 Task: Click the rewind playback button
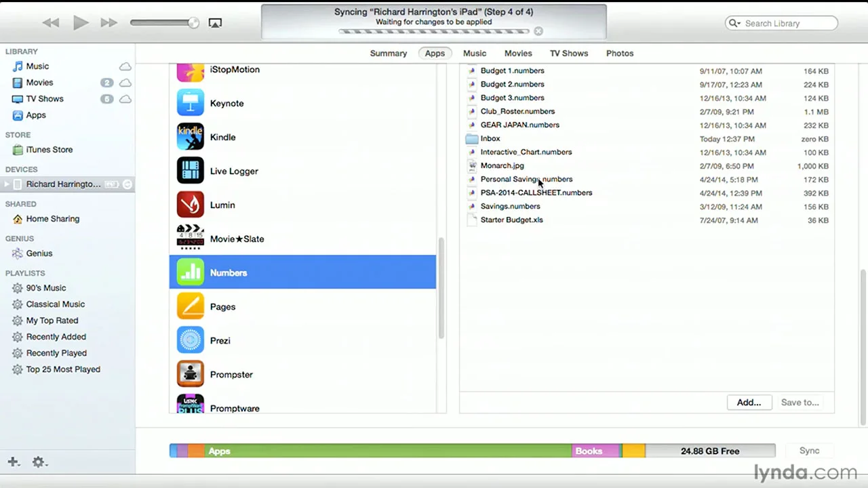[x=51, y=23]
